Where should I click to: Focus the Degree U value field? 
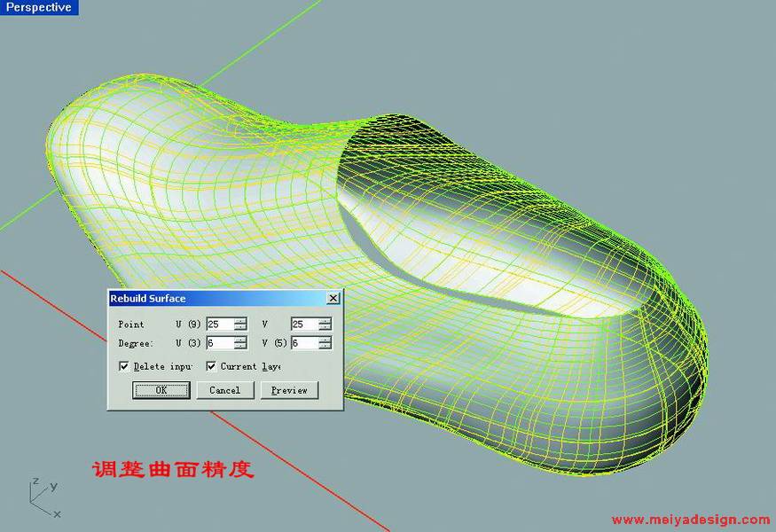[x=219, y=343]
